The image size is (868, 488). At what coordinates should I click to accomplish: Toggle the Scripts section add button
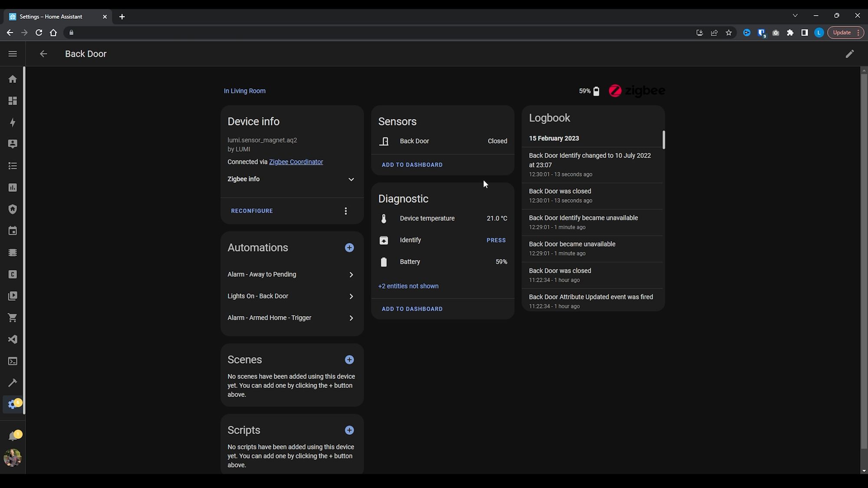click(x=349, y=430)
